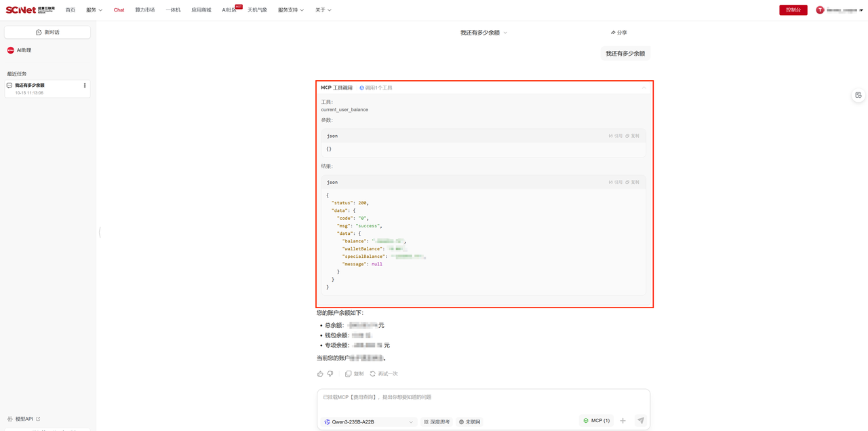Toggle the MCP (1) tools button
868x431 pixels.
tap(596, 421)
